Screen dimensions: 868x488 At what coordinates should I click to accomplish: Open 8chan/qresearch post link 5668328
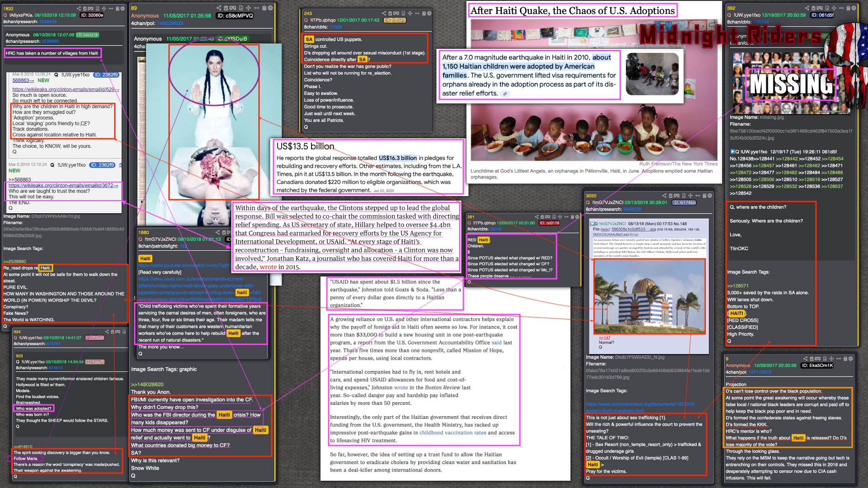632,209
